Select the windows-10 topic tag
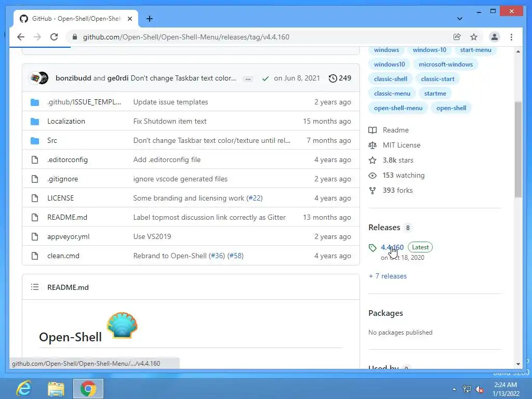Viewport: 532px width, 399px height. pos(429,50)
